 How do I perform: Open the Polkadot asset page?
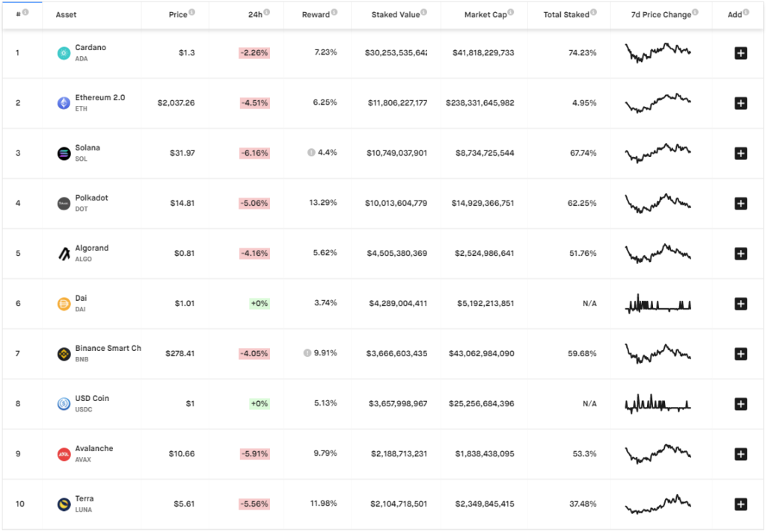click(x=91, y=198)
